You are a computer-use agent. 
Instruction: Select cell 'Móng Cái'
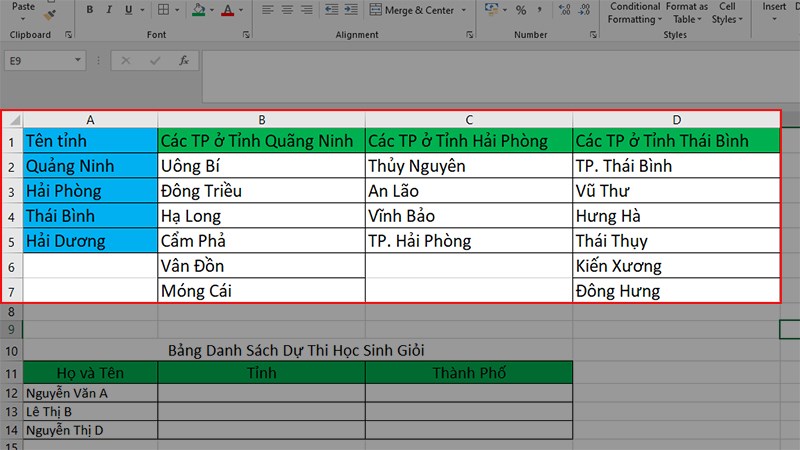pos(262,291)
